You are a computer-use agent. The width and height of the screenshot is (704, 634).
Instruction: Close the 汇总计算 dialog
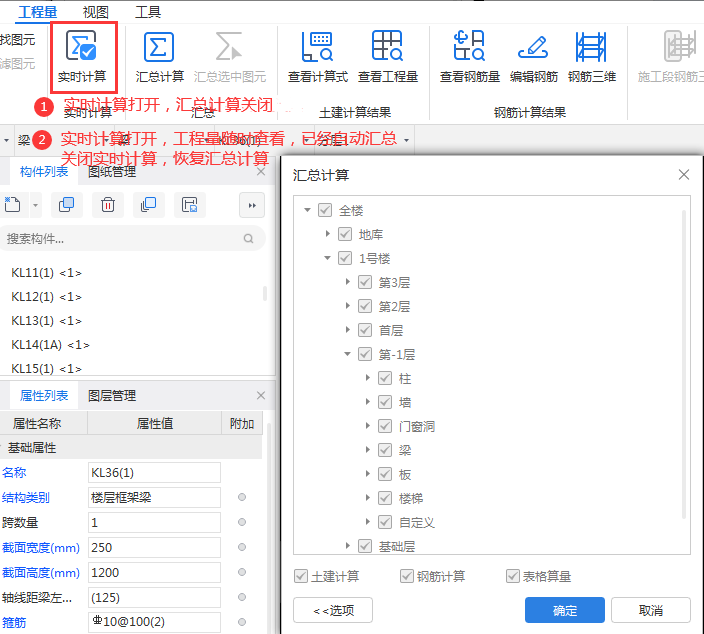(x=683, y=175)
